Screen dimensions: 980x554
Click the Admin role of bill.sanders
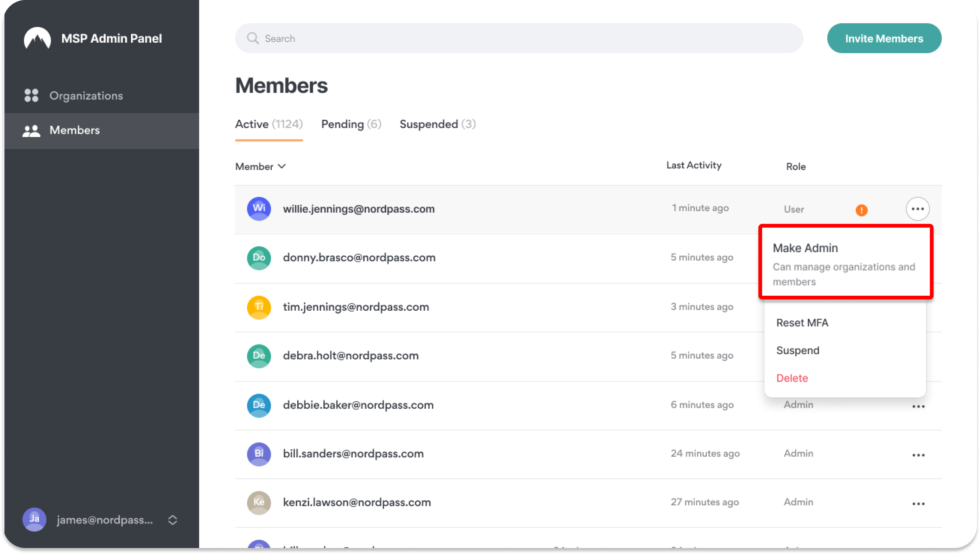pos(798,453)
